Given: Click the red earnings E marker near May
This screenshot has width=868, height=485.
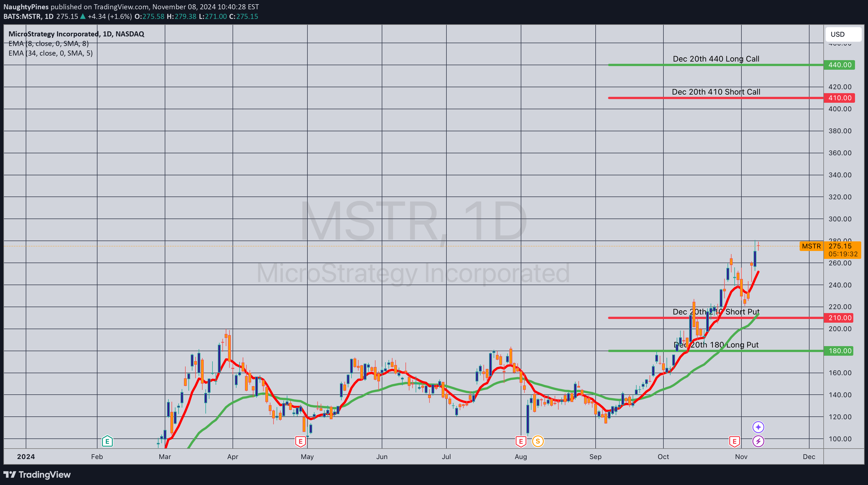Looking at the screenshot, I should click(300, 441).
